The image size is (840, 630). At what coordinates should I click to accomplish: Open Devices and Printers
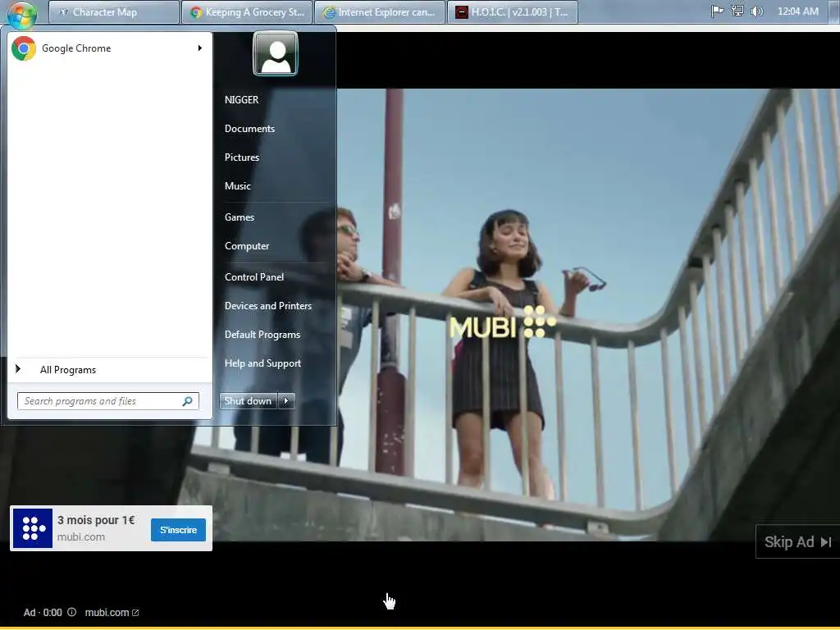coord(268,307)
